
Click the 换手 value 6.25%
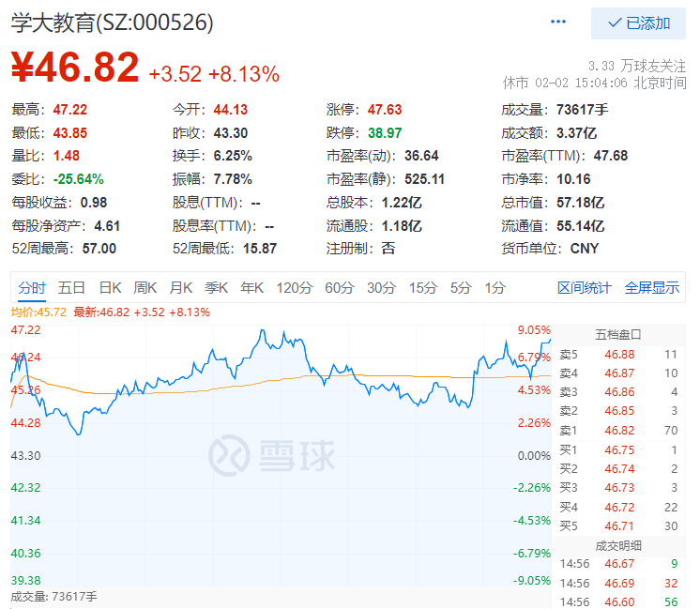[233, 156]
